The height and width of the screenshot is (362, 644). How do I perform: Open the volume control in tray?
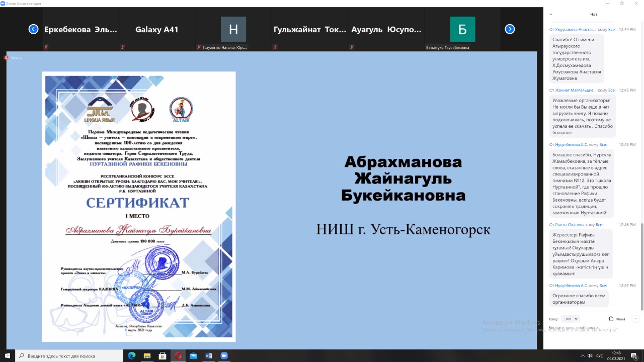point(590,355)
